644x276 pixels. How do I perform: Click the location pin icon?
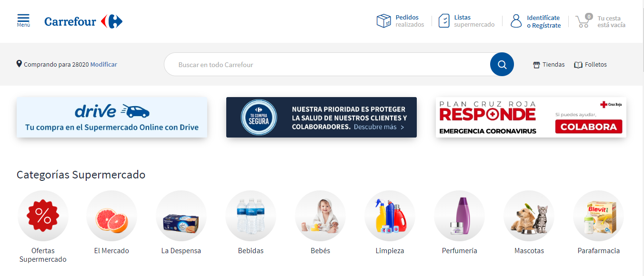coord(19,64)
